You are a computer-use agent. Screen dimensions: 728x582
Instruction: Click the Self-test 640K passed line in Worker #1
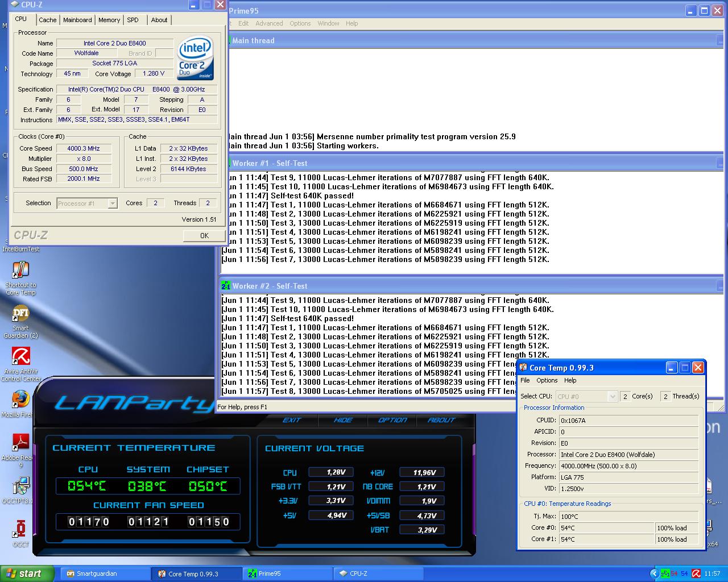point(312,196)
